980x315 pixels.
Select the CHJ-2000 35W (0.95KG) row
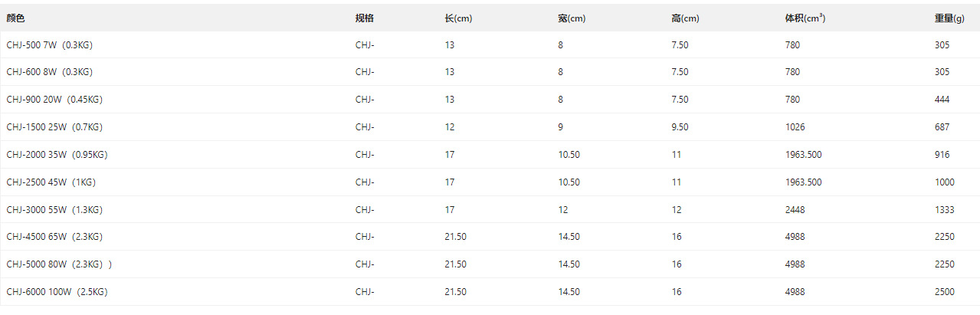(490, 155)
